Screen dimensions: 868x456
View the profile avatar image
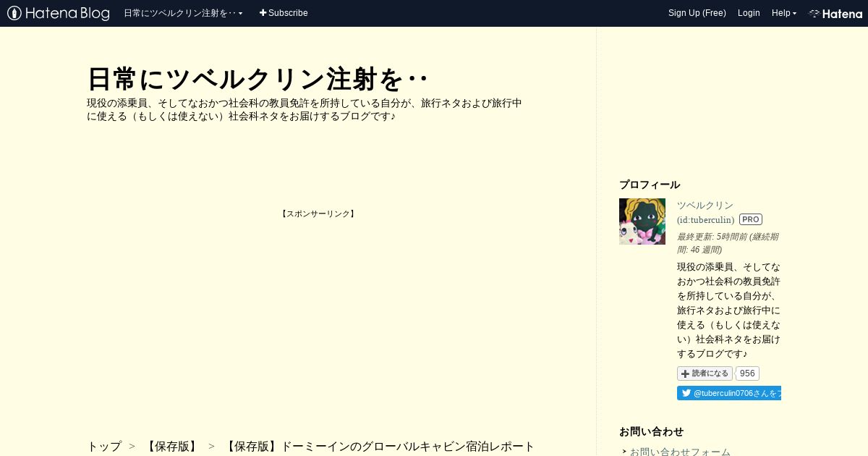point(642,221)
